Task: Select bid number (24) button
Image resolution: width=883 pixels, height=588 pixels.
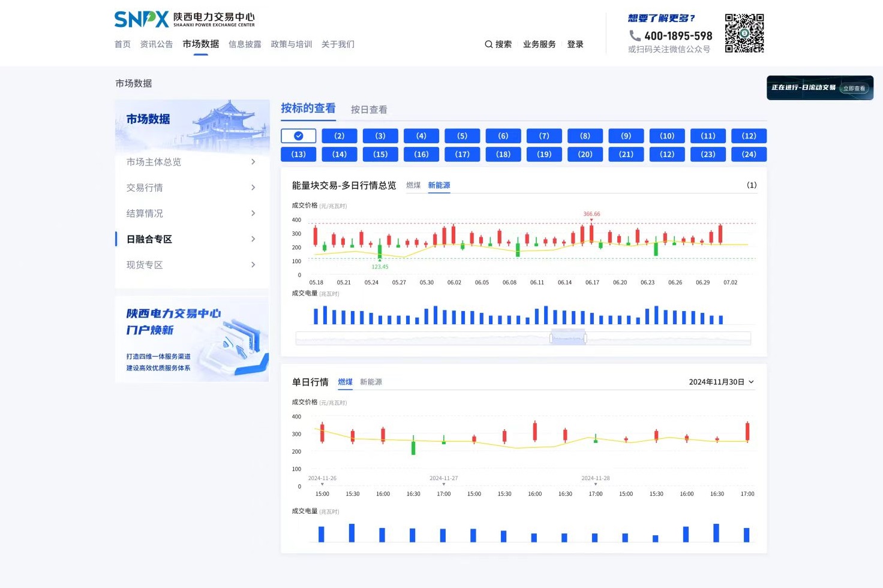Action: (749, 155)
